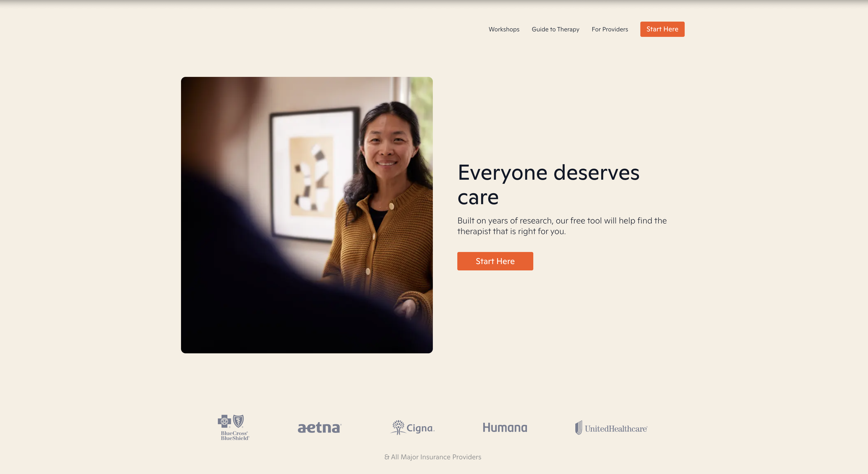Click Start Here in the top navigation
The height and width of the screenshot is (474, 868).
[662, 29]
